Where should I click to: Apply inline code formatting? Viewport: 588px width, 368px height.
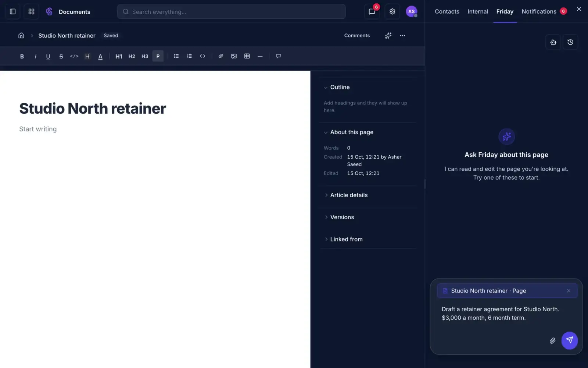[74, 56]
